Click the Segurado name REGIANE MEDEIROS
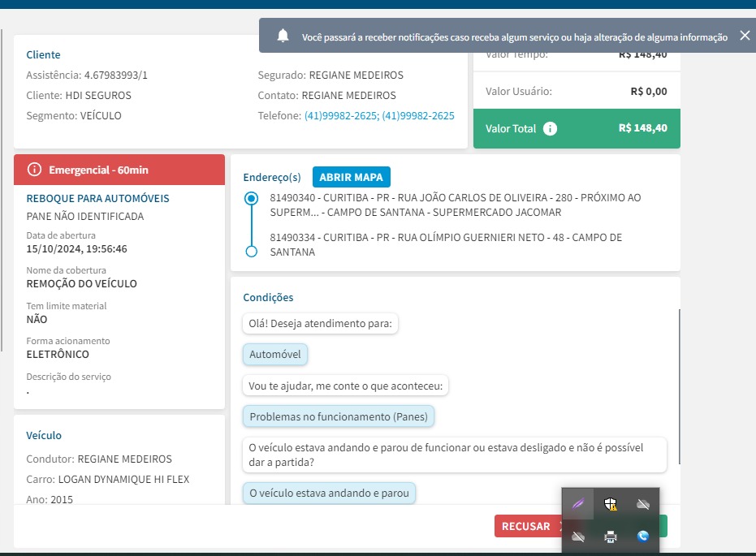 point(356,75)
